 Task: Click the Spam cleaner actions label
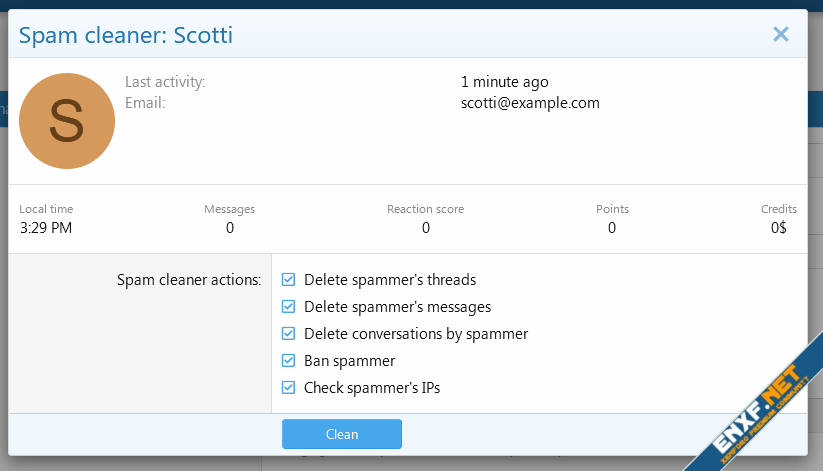point(189,280)
